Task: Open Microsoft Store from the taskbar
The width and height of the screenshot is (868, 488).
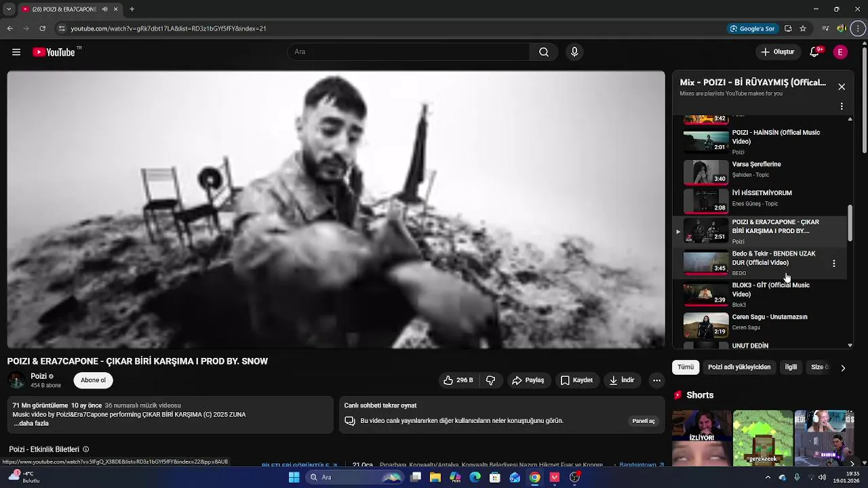Action: click(495, 477)
